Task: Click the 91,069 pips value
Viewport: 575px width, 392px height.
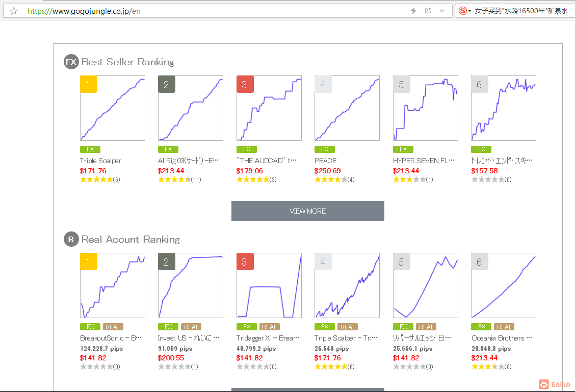Action: tap(175, 349)
